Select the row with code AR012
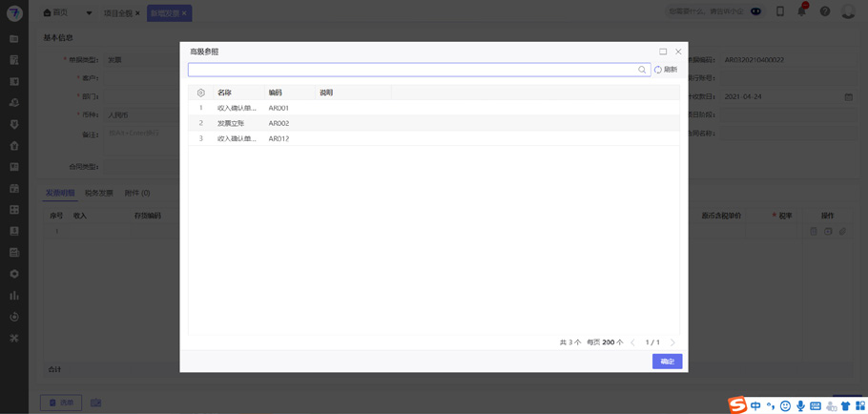Image resolution: width=868 pixels, height=414 pixels. [278, 138]
